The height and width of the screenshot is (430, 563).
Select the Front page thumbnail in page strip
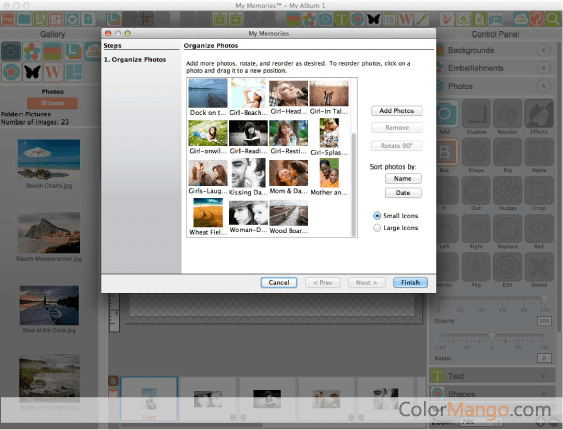[149, 398]
